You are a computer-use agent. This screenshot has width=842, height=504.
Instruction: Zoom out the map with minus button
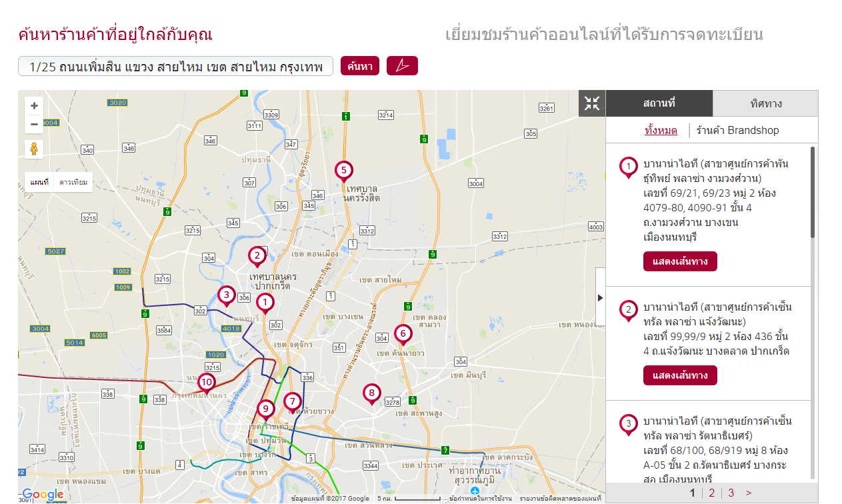tap(34, 124)
